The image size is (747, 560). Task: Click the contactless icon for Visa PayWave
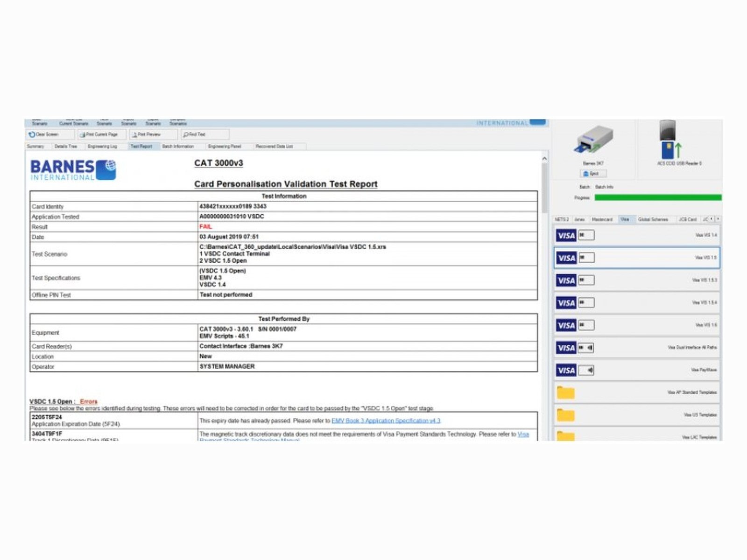[x=586, y=371]
